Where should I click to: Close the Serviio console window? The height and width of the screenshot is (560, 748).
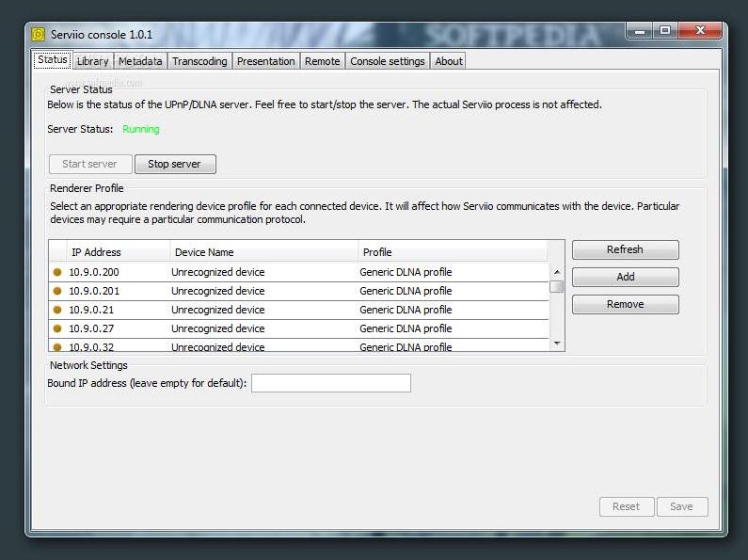tap(700, 31)
